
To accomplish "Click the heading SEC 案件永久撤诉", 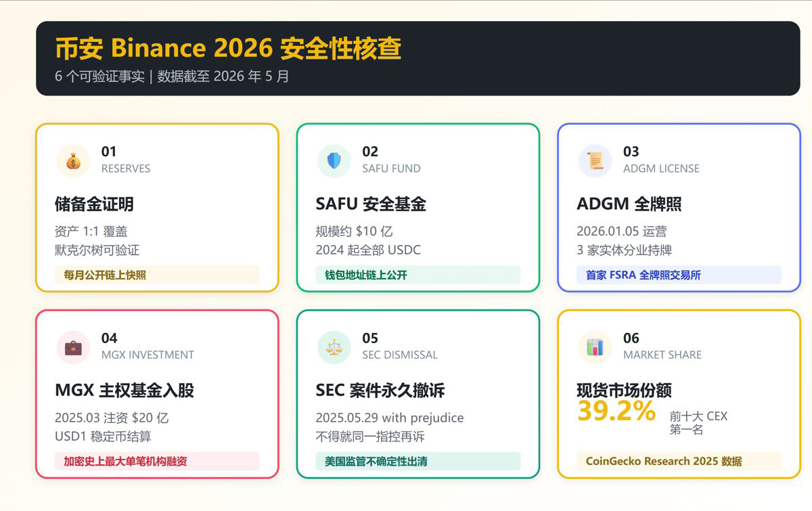I will coord(380,391).
